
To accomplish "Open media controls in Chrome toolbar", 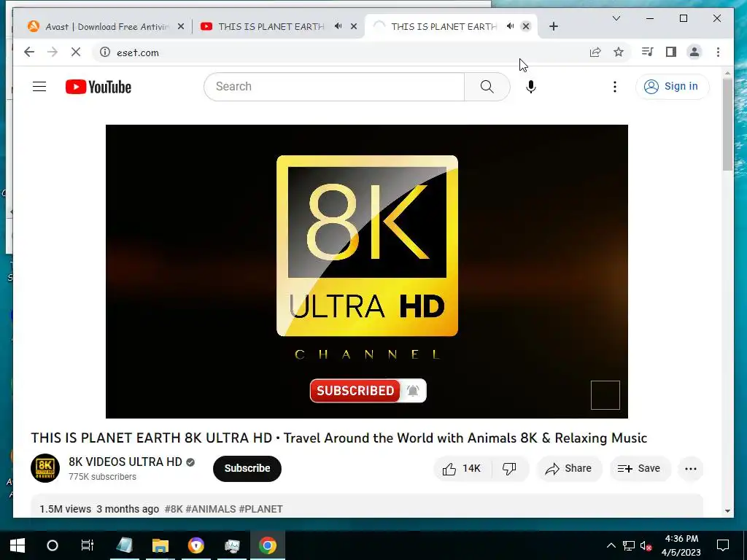I will [647, 52].
